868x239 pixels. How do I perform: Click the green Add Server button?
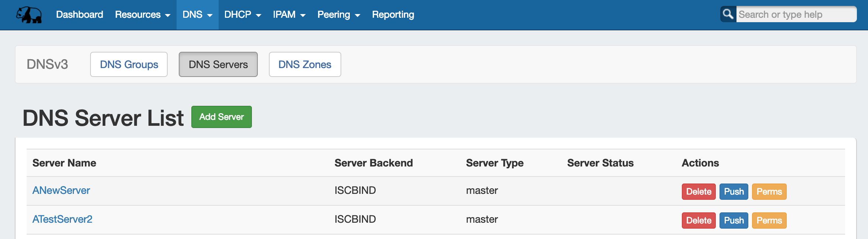tap(221, 117)
